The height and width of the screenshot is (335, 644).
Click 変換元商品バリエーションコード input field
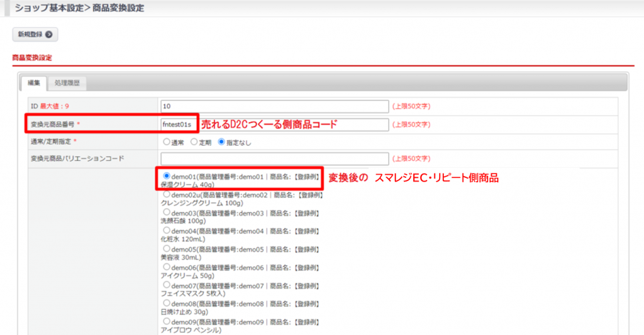pos(274,158)
